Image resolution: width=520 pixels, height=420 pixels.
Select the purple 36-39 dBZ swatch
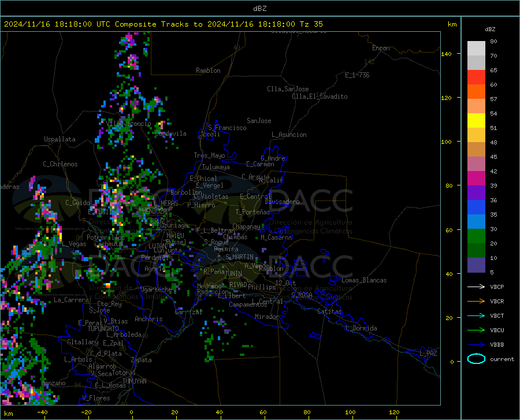[x=476, y=192]
